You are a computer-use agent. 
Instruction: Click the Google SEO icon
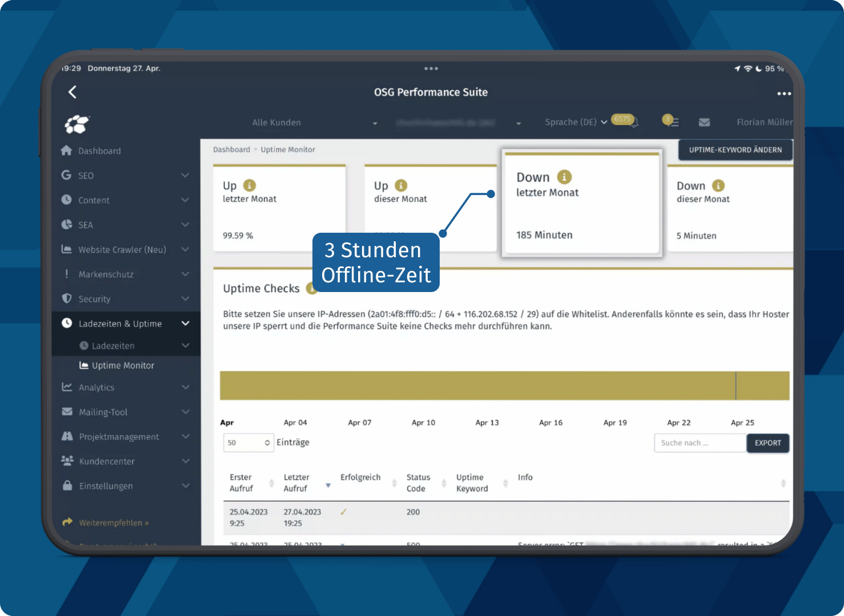pyautogui.click(x=67, y=175)
